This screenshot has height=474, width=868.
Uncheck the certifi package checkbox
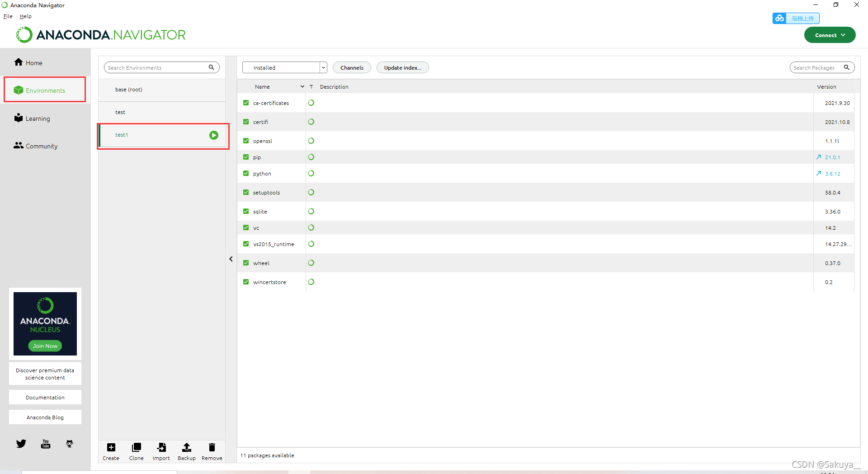(x=246, y=122)
